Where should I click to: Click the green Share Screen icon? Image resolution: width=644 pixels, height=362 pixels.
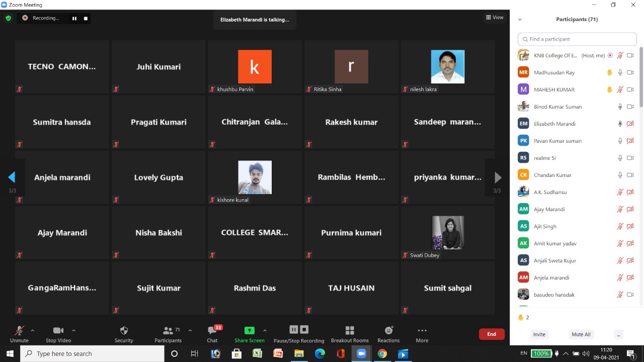click(x=249, y=330)
